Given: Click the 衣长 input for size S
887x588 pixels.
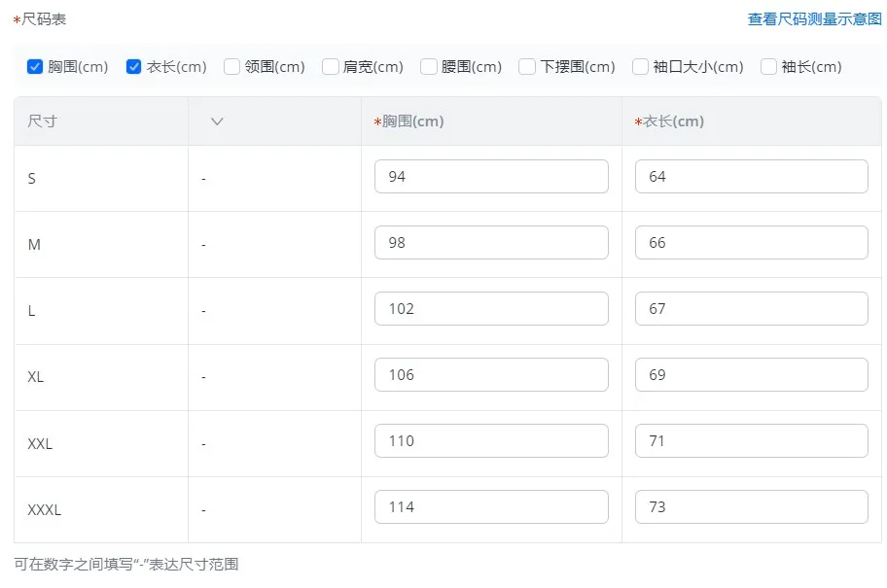Looking at the screenshot, I should click(x=751, y=177).
